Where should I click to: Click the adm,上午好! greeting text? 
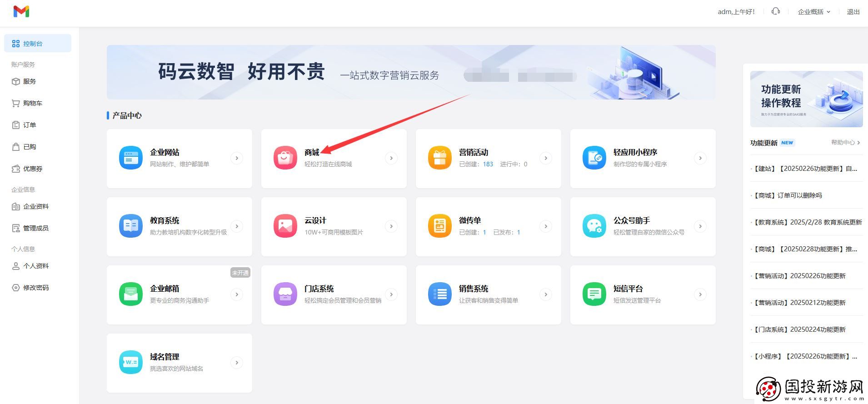tap(736, 12)
